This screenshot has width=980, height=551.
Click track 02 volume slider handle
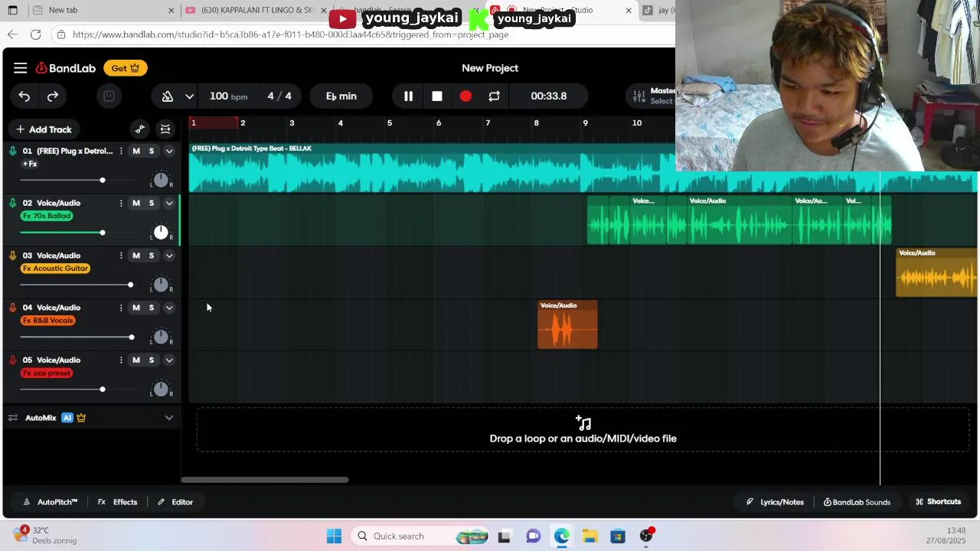[x=102, y=233]
